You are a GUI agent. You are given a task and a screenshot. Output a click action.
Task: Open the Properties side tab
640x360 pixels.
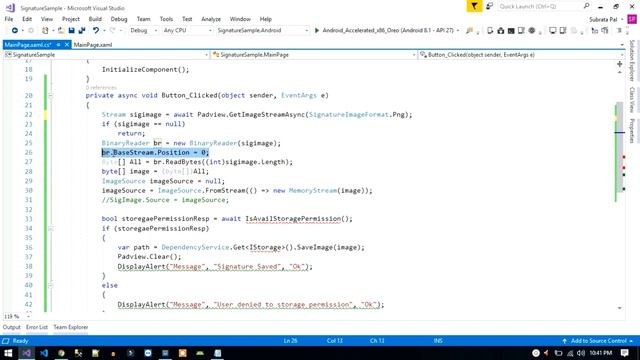tap(632, 131)
